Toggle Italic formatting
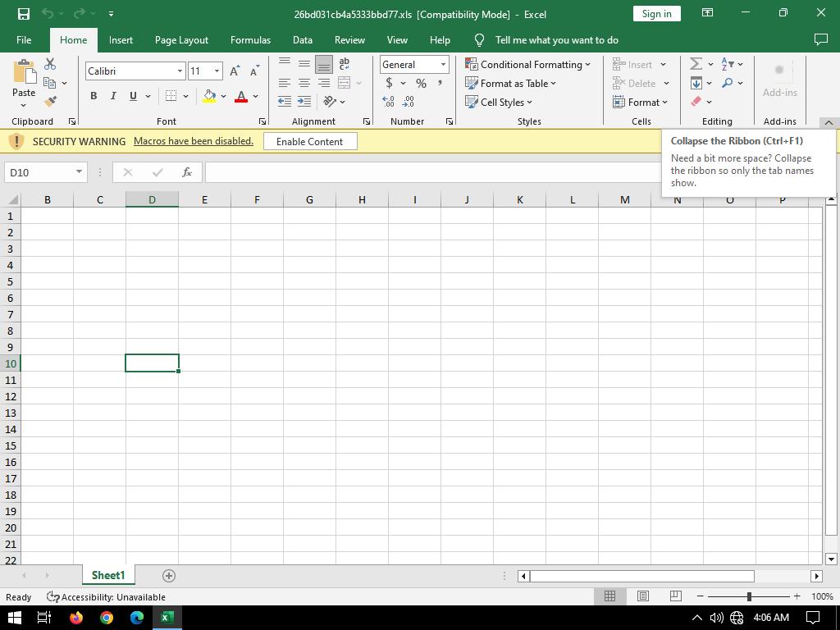Viewport: 840px width, 630px height. click(x=113, y=96)
